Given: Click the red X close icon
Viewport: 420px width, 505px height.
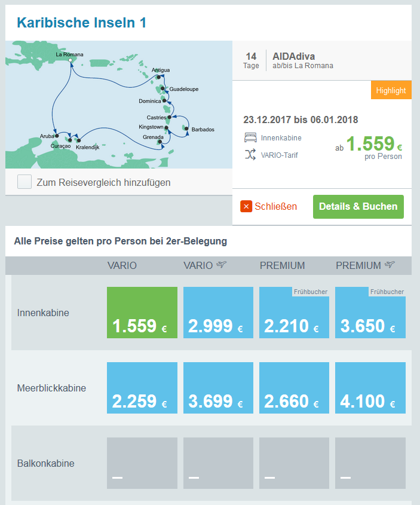Looking at the screenshot, I should [246, 207].
